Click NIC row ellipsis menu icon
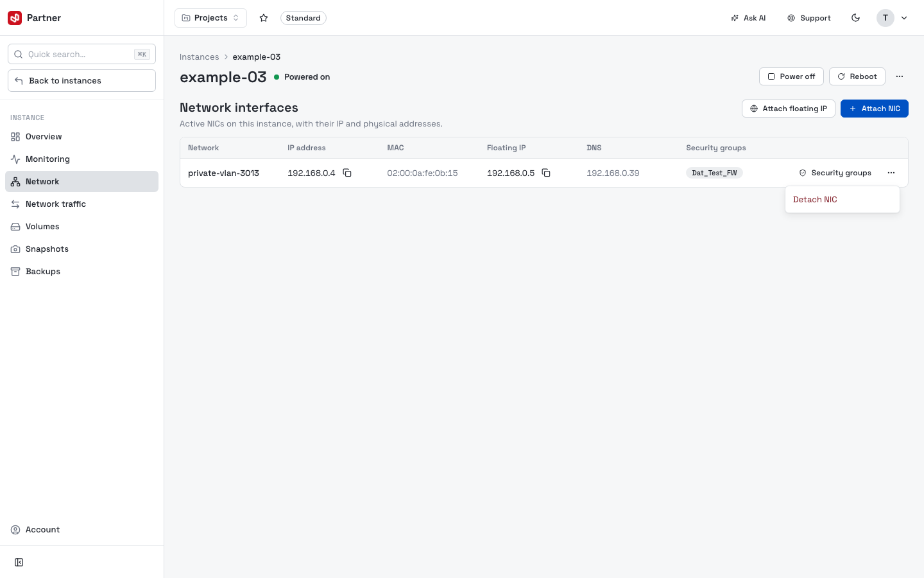Image resolution: width=924 pixels, height=578 pixels. [x=891, y=173]
